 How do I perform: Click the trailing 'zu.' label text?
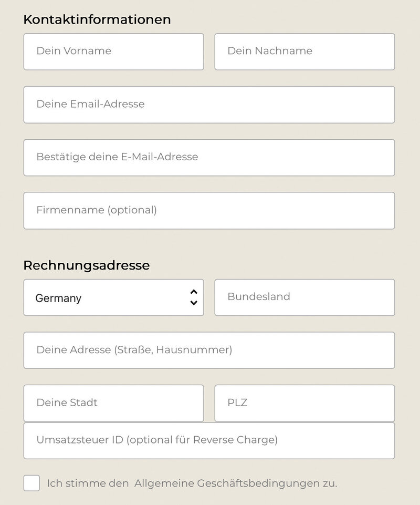329,483
